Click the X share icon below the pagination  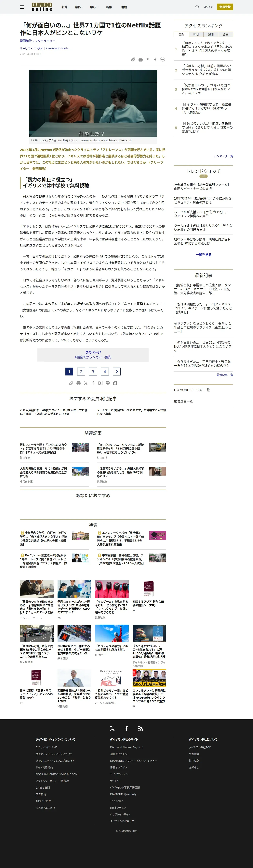[86, 383]
